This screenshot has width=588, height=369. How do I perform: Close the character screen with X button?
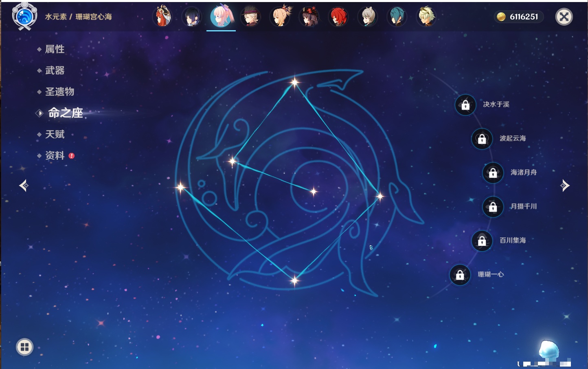(x=564, y=17)
